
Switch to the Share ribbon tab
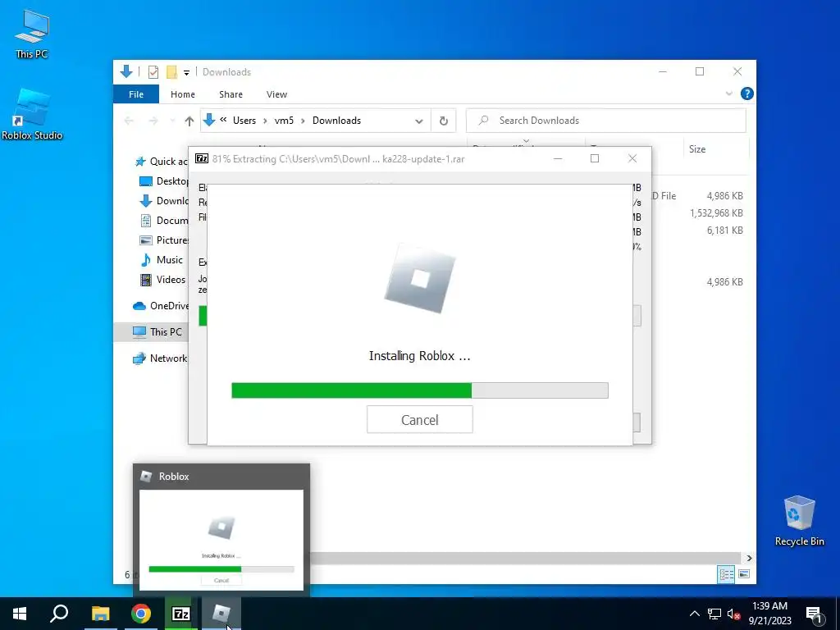point(231,94)
